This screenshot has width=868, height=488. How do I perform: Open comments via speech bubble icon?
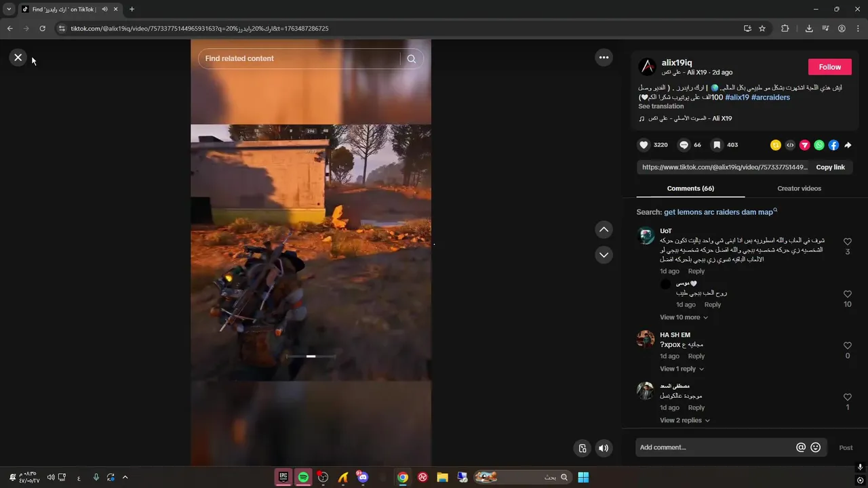point(684,145)
